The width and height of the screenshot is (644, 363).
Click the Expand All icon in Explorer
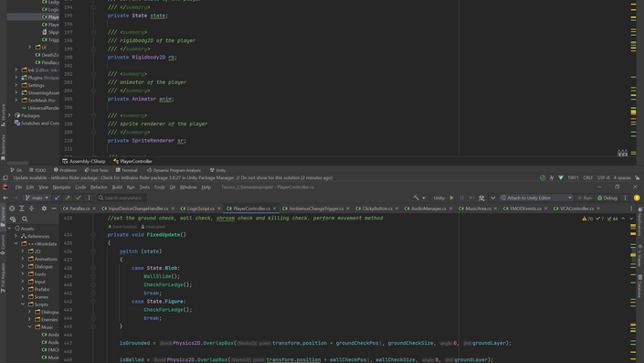tap(22, 208)
